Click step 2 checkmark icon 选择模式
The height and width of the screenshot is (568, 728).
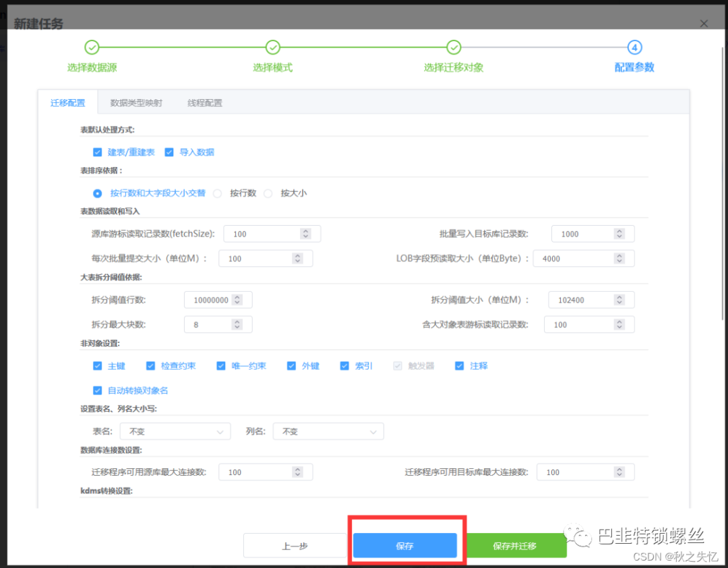point(272,47)
